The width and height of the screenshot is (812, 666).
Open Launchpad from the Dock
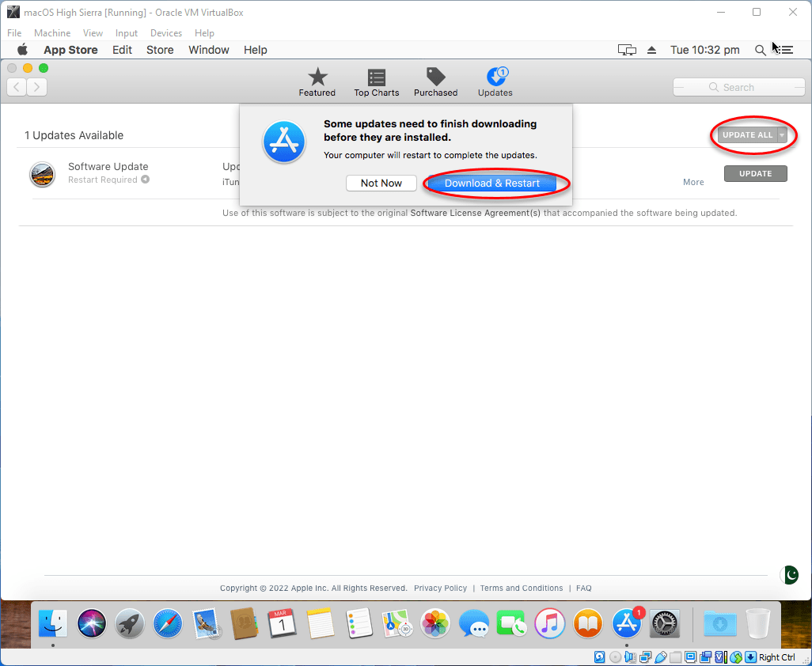pos(130,623)
